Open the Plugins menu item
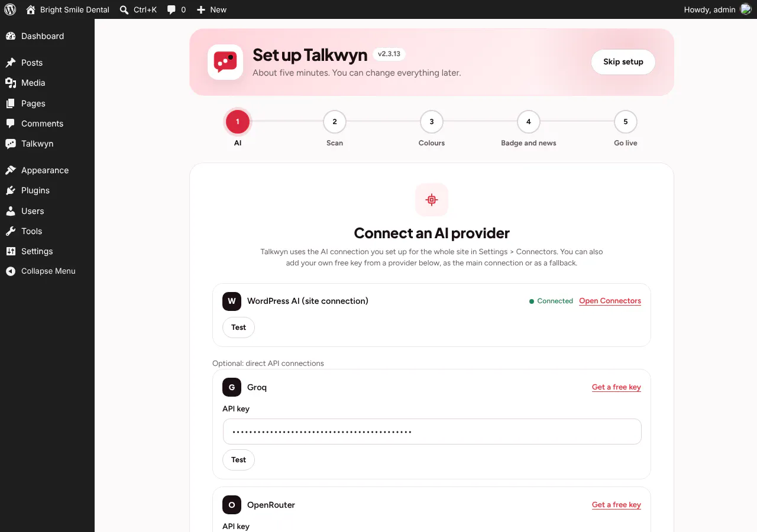 (47, 190)
